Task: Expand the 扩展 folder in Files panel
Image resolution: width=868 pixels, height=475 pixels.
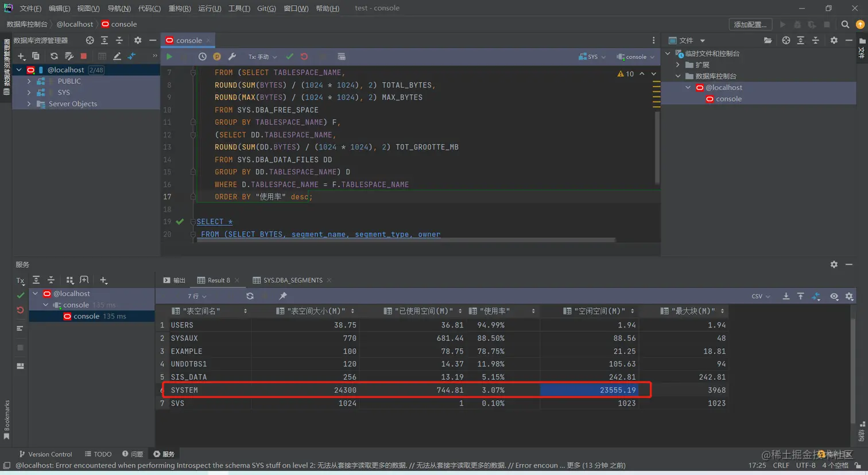Action: point(678,65)
